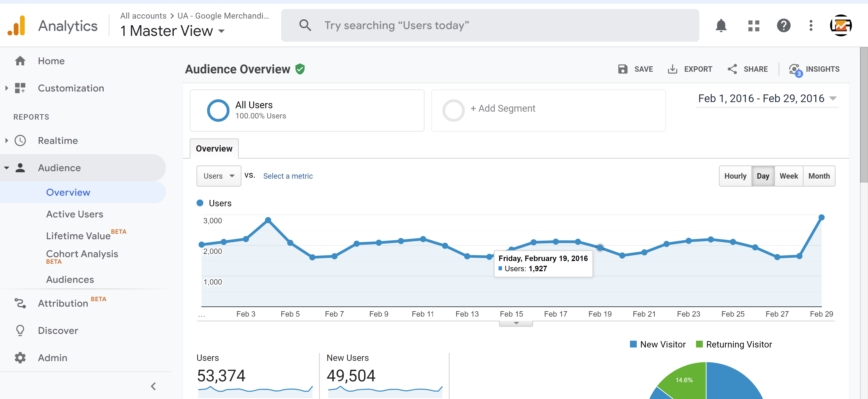
Task: Click the SHARE button label
Action: [755, 69]
